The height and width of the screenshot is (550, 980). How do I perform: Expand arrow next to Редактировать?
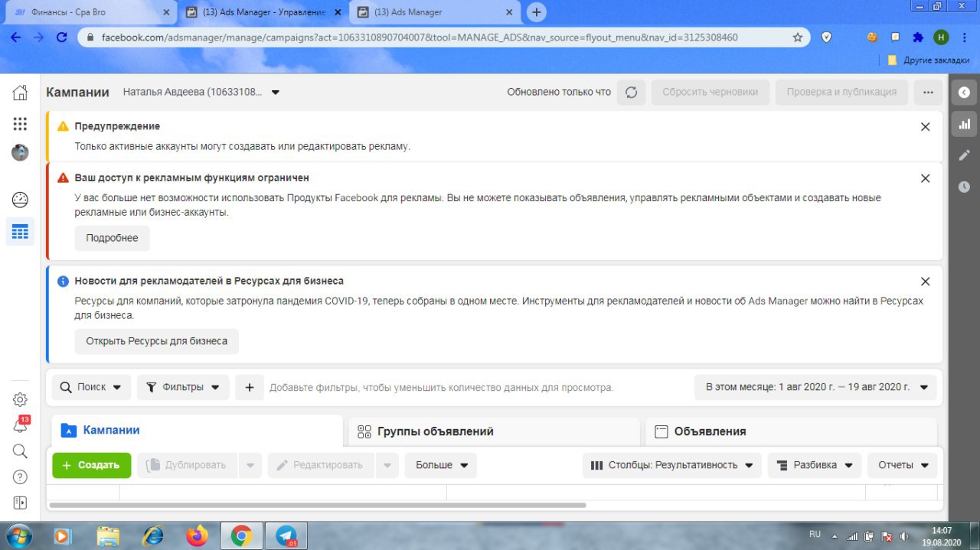(387, 465)
